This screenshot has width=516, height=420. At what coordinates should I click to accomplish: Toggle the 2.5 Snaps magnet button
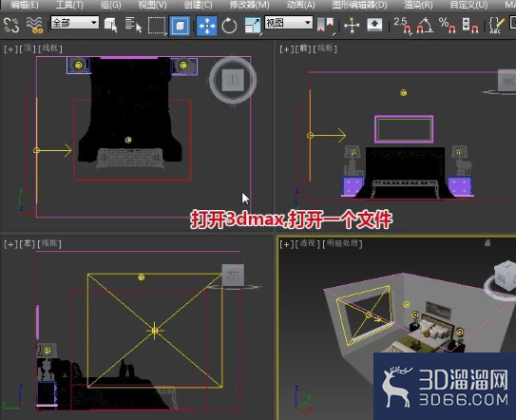[x=403, y=26]
